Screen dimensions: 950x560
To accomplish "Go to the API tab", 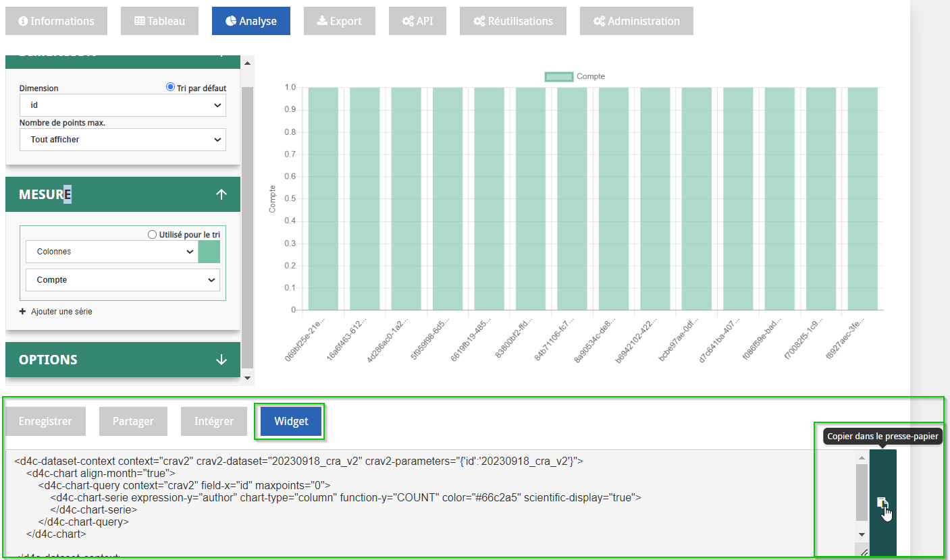I will click(x=417, y=21).
